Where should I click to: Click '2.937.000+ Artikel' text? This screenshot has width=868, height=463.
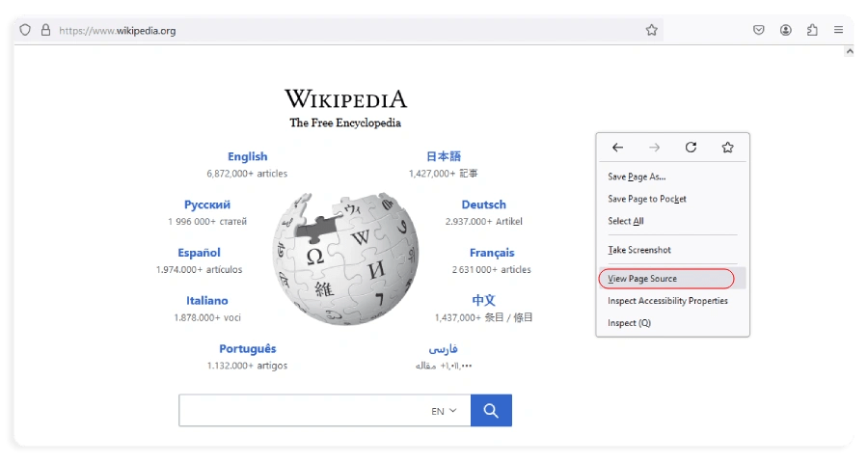tap(484, 222)
